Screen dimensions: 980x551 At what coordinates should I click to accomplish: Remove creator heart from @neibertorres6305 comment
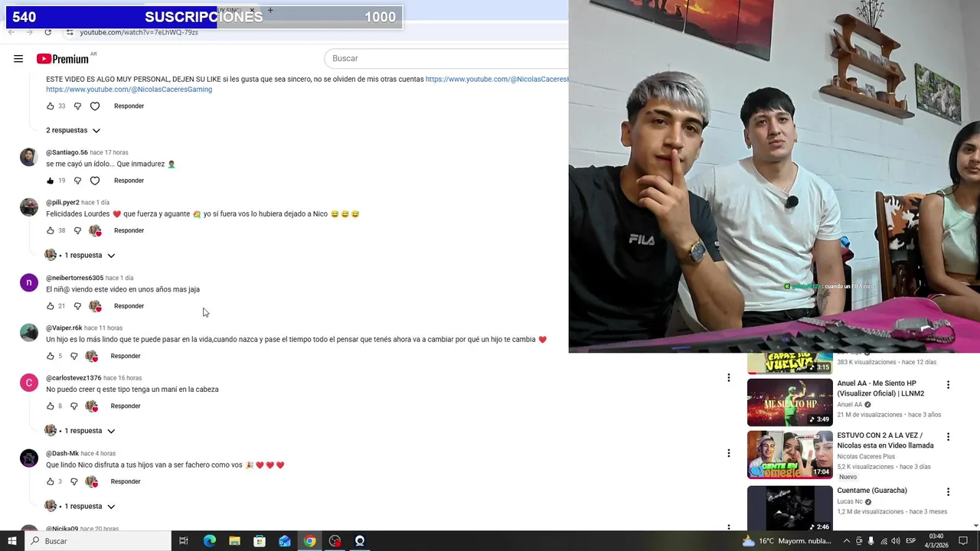[95, 306]
